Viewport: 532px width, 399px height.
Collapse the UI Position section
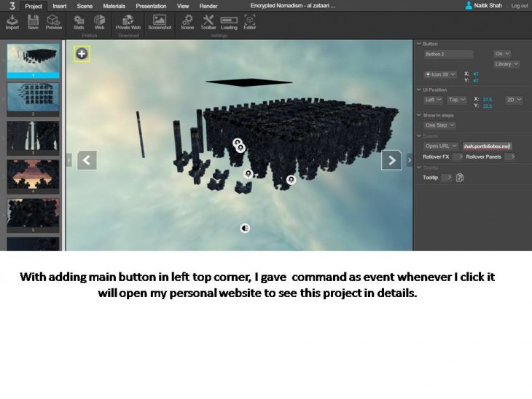419,90
